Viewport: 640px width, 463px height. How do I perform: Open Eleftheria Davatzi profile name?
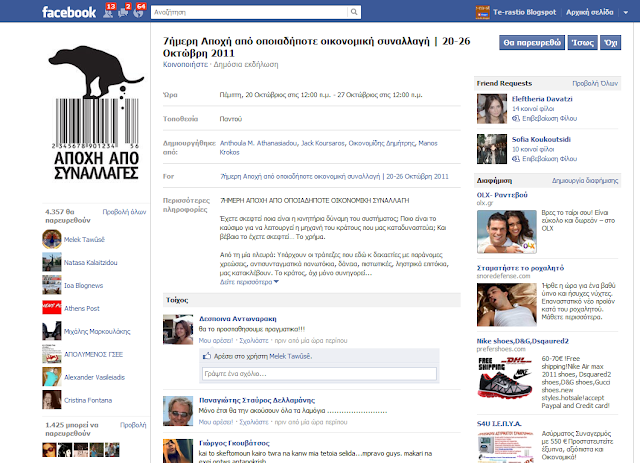click(x=542, y=99)
